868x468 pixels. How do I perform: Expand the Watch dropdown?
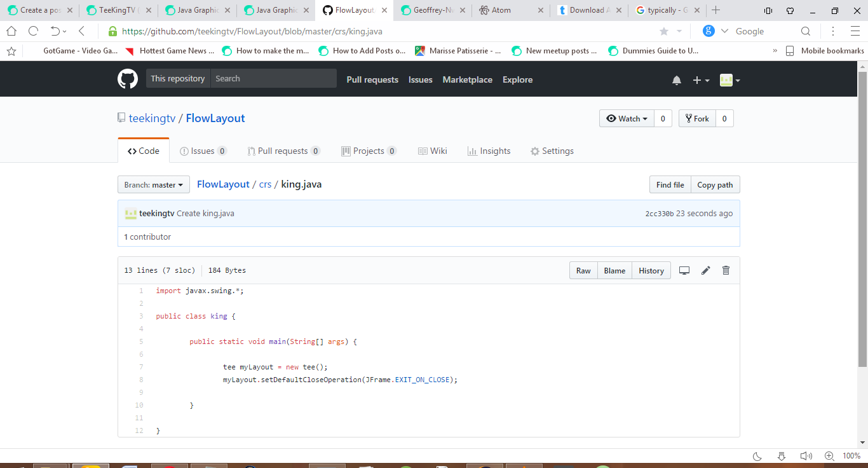[x=627, y=118]
